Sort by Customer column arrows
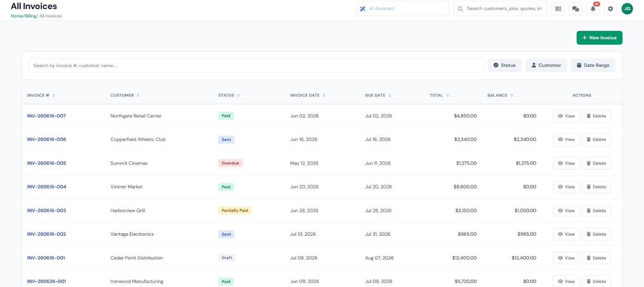644x287 pixels. (138, 95)
